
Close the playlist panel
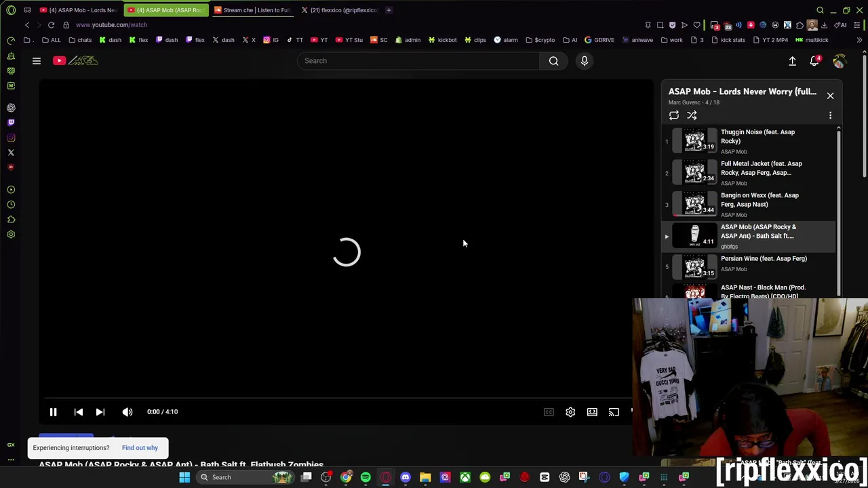pyautogui.click(x=830, y=96)
